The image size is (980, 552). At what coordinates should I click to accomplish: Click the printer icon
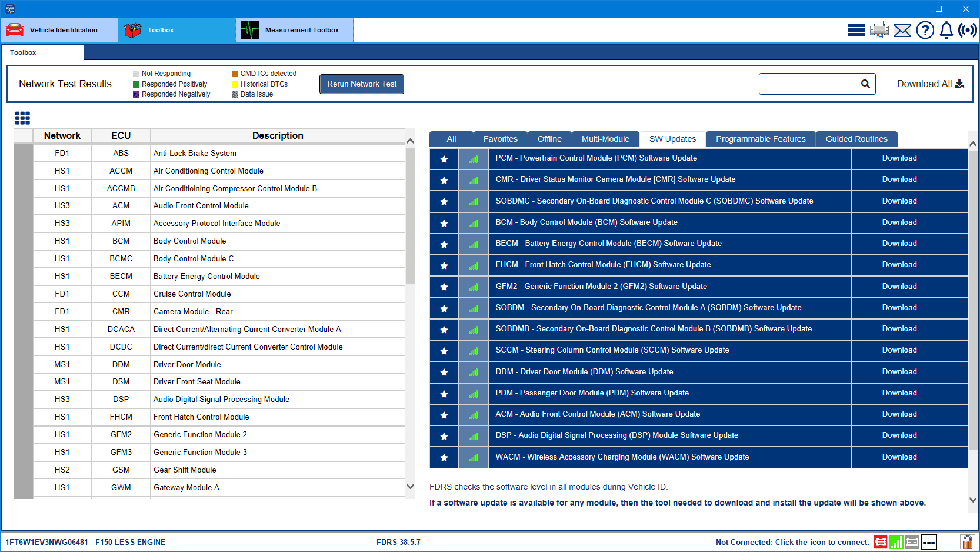tap(879, 30)
